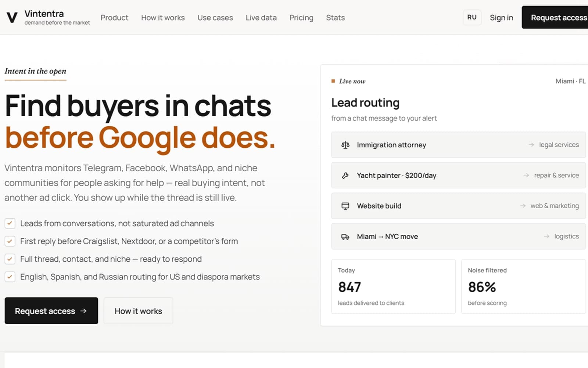Click the Vintentra V logo icon
Image resolution: width=588 pixels, height=368 pixels.
click(12, 17)
